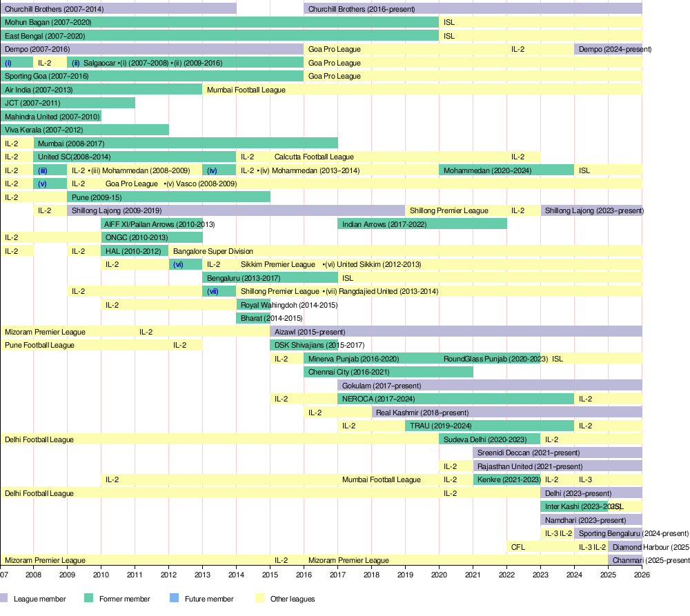Click the 2016 year axis label

304,575
